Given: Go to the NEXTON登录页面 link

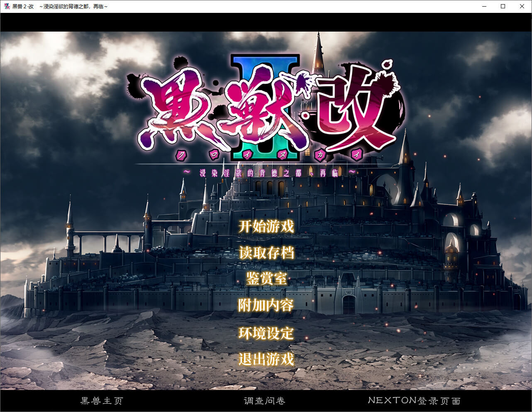Looking at the screenshot, I should click(x=414, y=401).
